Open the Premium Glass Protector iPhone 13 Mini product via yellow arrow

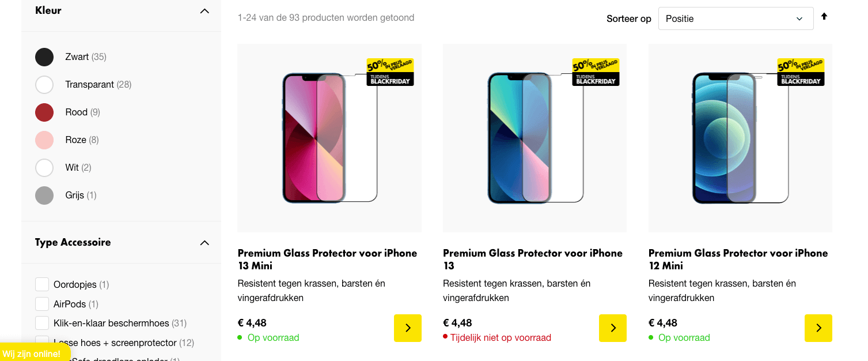(x=407, y=328)
